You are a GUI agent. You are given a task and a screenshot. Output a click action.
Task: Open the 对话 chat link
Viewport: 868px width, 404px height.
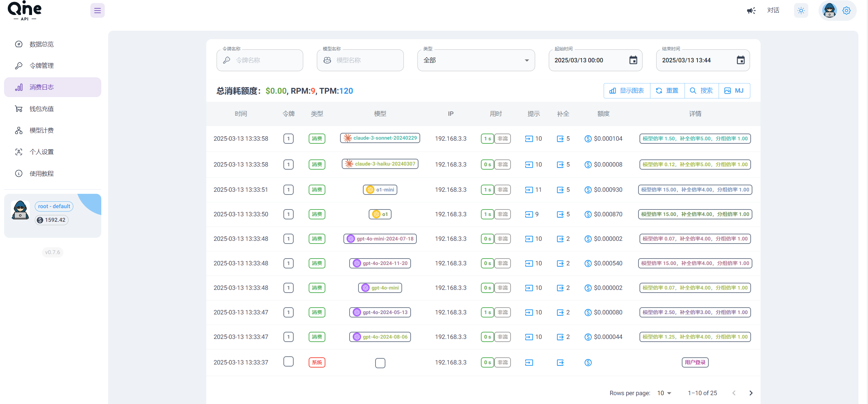tap(773, 11)
